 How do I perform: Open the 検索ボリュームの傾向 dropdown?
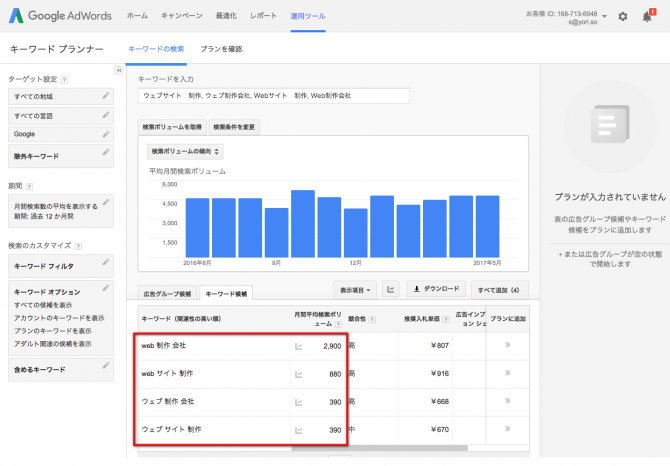(x=185, y=152)
